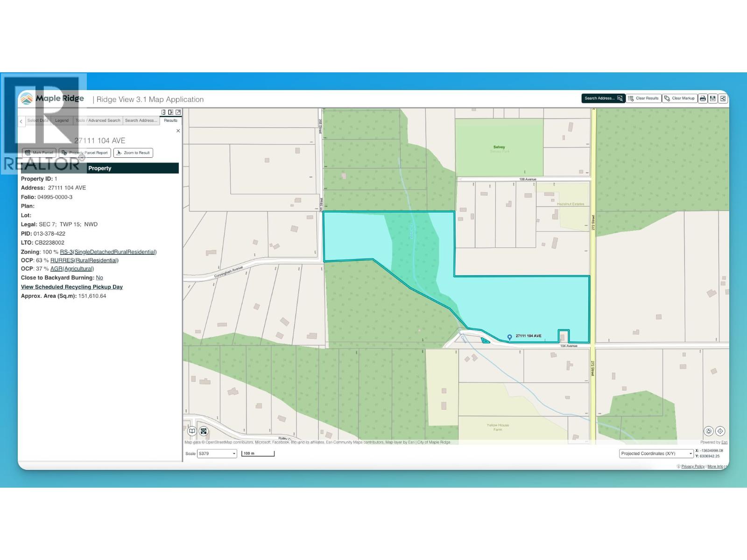The height and width of the screenshot is (560, 747).
Task: Click the save (floppy disk) icon
Action: pyautogui.click(x=712, y=98)
